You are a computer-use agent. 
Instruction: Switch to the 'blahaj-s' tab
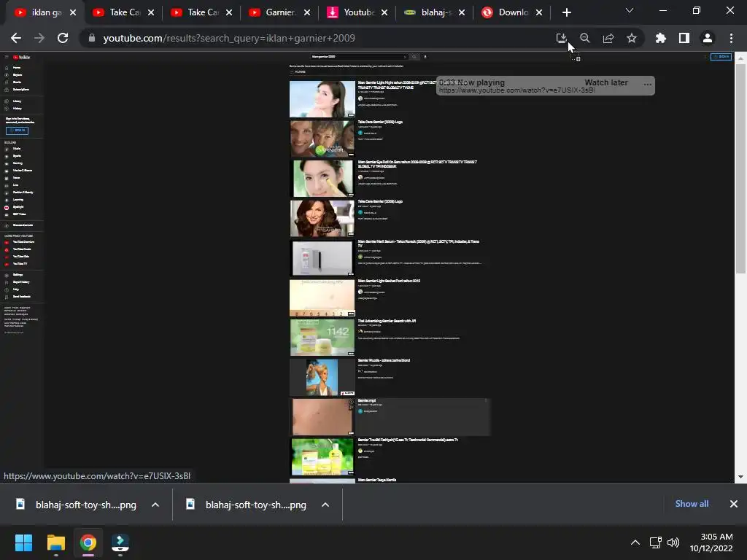click(436, 12)
